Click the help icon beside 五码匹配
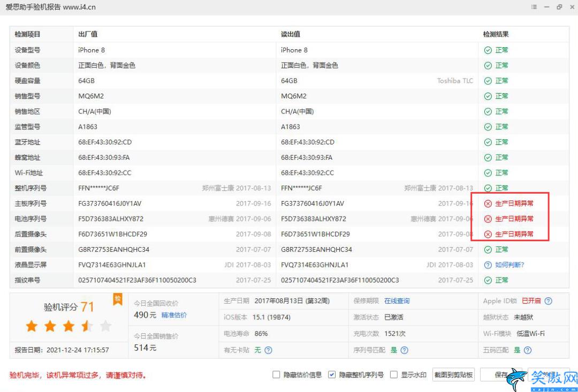This screenshot has width=578, height=392. [528, 350]
